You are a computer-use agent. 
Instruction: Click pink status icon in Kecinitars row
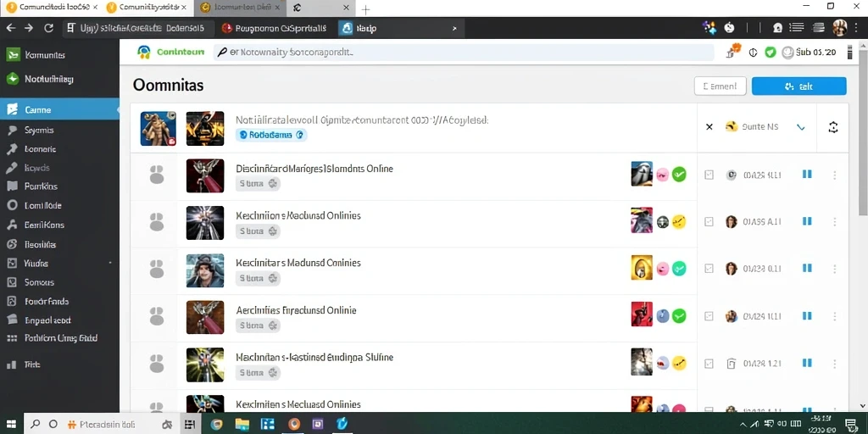point(662,269)
